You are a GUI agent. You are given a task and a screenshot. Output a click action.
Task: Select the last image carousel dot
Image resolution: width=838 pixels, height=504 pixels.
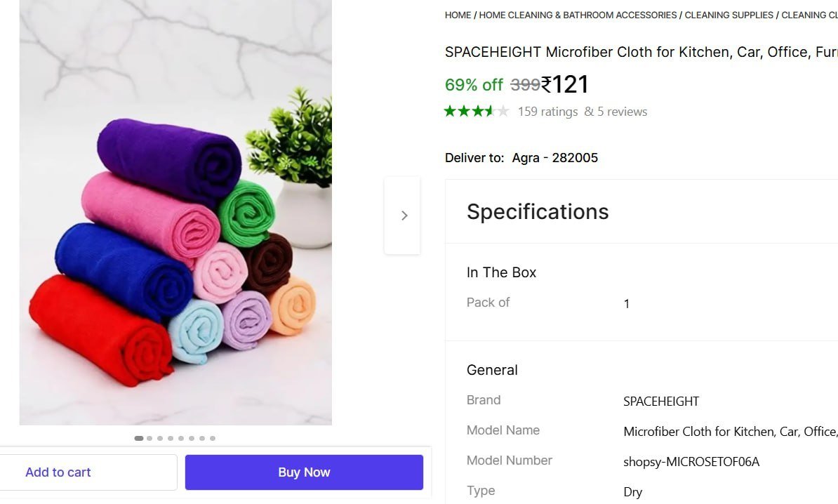coord(212,437)
